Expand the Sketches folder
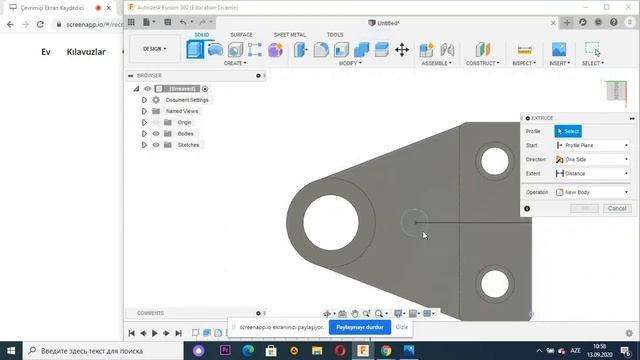 (x=144, y=145)
